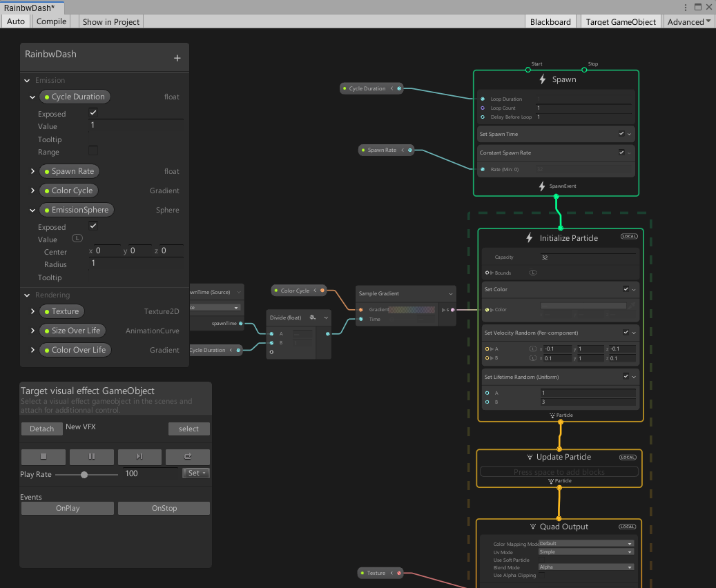This screenshot has width=716, height=588.
Task: Step the effect forward one frame
Action: tap(139, 456)
